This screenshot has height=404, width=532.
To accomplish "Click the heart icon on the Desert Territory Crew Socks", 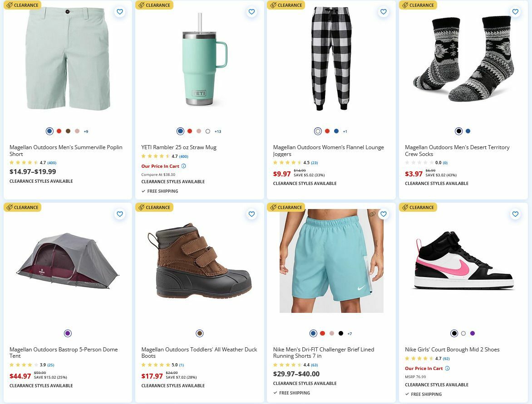I will click(x=515, y=12).
